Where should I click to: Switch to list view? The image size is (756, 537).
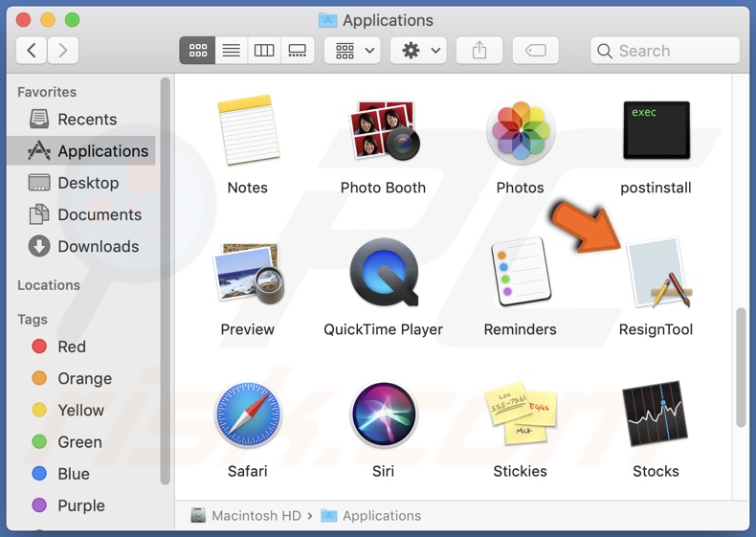tap(232, 50)
